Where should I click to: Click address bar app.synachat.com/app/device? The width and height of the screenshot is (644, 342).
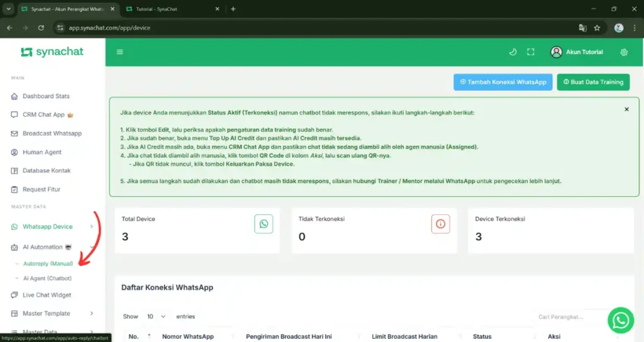click(x=109, y=28)
